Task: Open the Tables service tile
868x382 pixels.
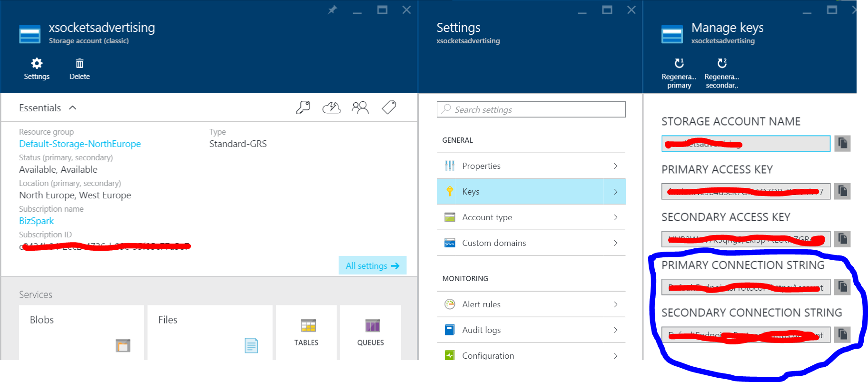Action: coord(306,333)
